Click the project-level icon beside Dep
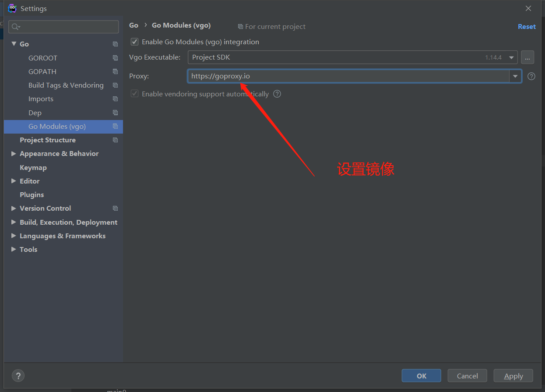Viewport: 545px width, 392px height. point(115,113)
